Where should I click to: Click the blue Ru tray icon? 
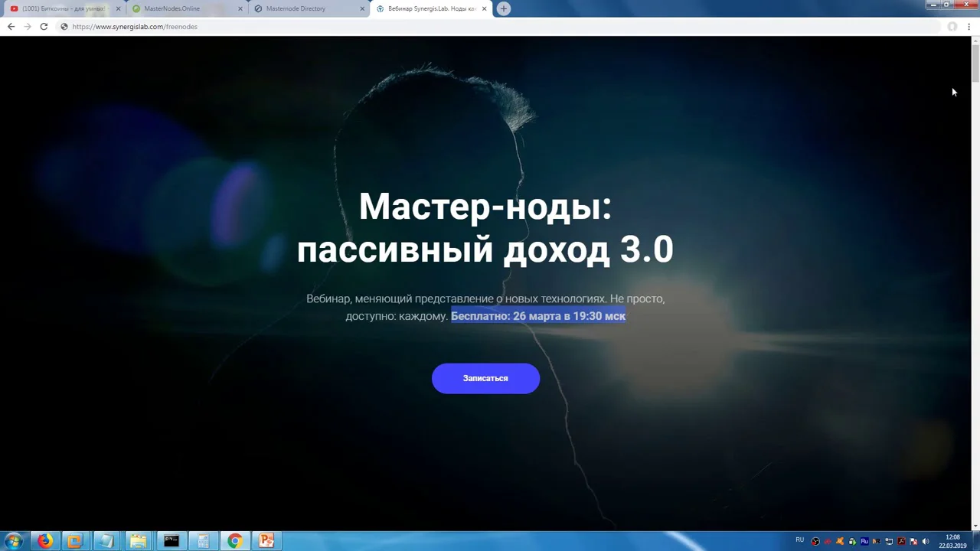point(864,542)
